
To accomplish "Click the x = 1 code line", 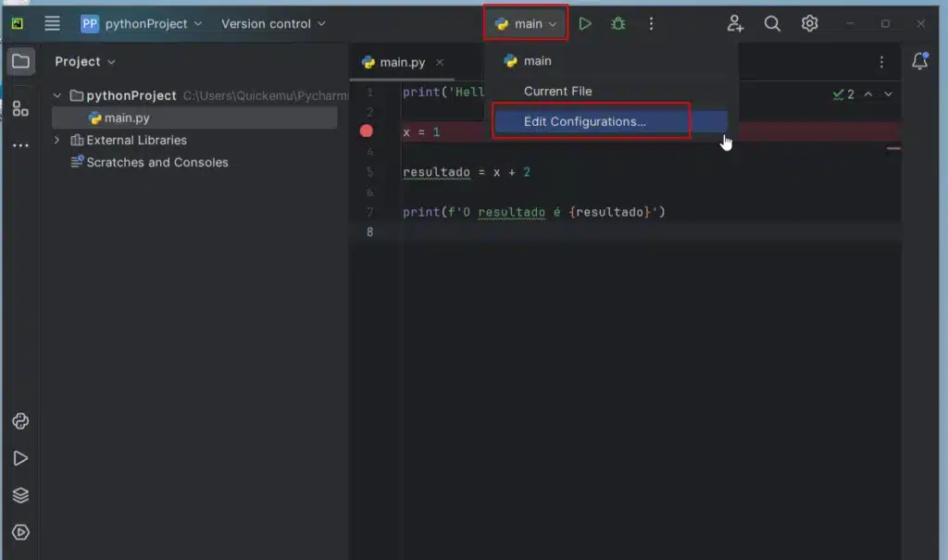I will pyautogui.click(x=421, y=132).
